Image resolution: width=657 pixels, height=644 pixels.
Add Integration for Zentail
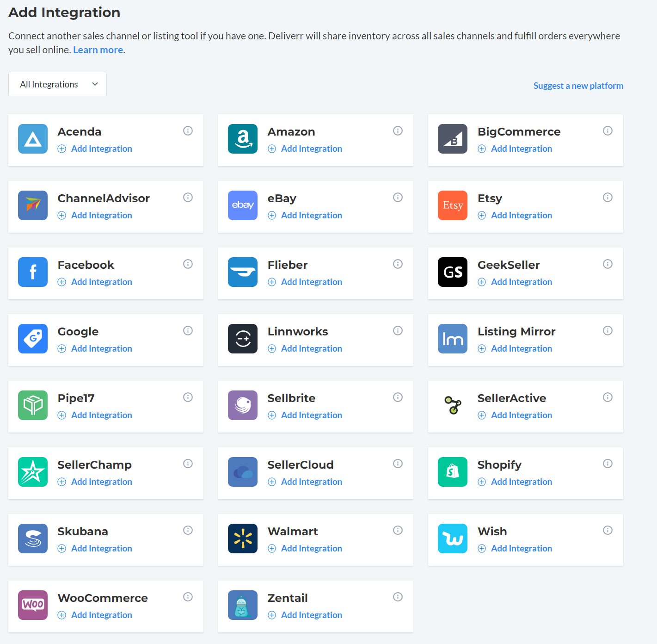305,615
